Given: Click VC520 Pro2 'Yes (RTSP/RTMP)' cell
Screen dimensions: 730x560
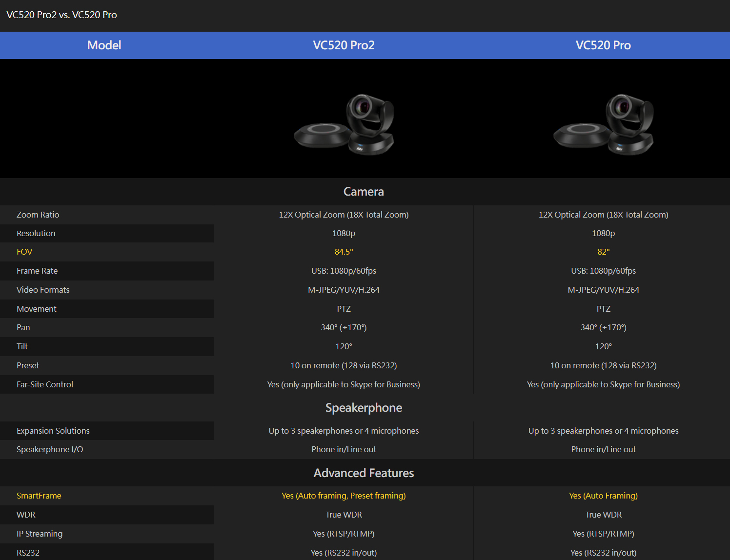Looking at the screenshot, I should tap(344, 534).
